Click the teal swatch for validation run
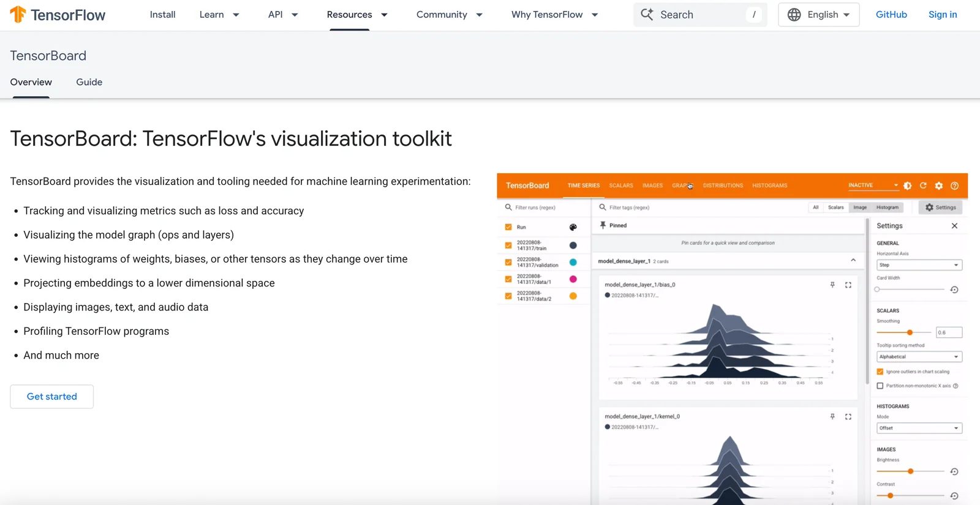The width and height of the screenshot is (980, 505). [x=573, y=262]
